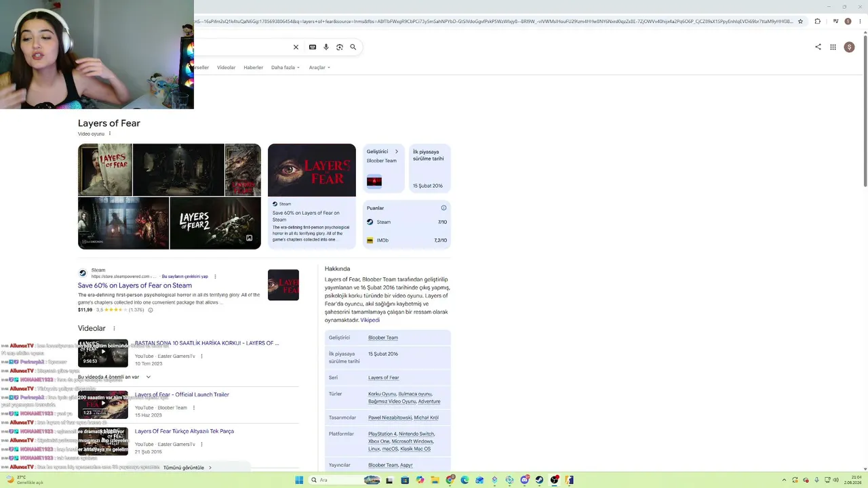
Task: Switch to the Haberler search tab
Action: tap(253, 68)
